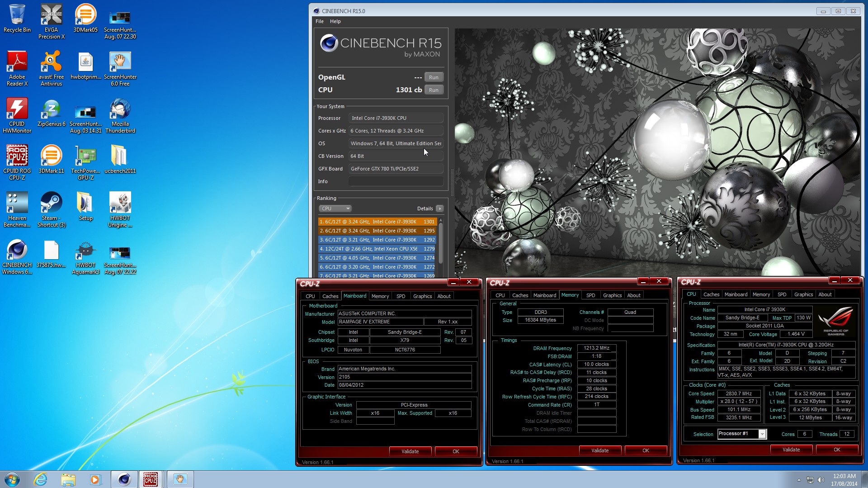Open the Processor #1 selection dropdown
The width and height of the screenshot is (868, 488).
[x=742, y=434]
